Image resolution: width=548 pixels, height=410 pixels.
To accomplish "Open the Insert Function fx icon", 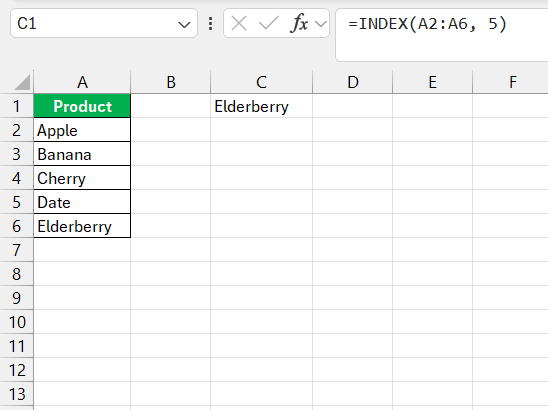I will pos(299,24).
